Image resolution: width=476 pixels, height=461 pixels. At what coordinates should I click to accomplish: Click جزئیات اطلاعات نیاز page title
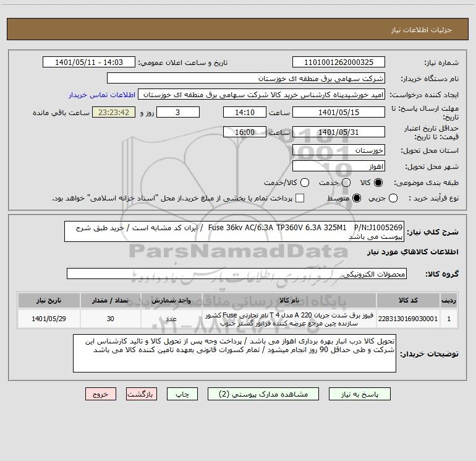click(x=422, y=30)
